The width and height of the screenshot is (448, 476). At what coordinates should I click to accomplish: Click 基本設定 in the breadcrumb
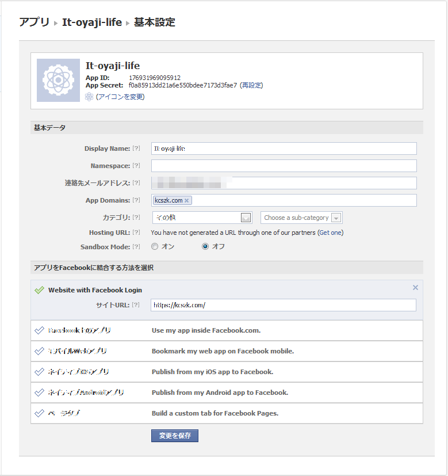point(155,22)
